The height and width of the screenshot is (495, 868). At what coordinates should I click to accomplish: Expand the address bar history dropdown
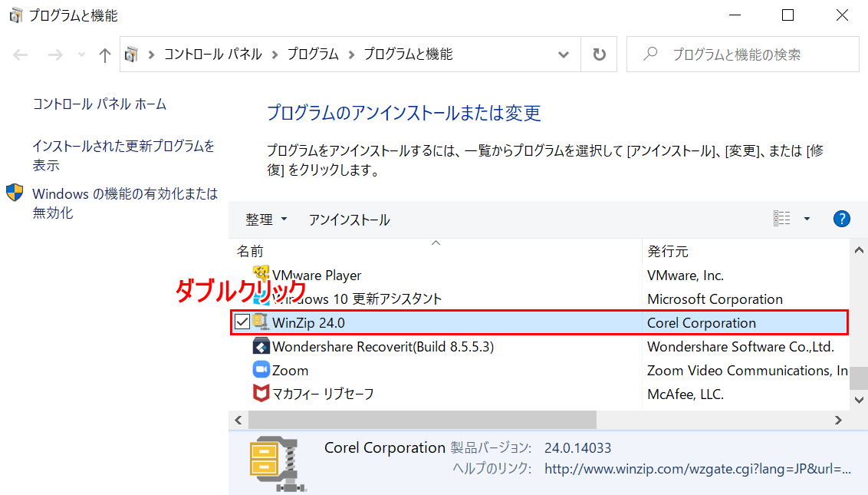click(x=563, y=54)
